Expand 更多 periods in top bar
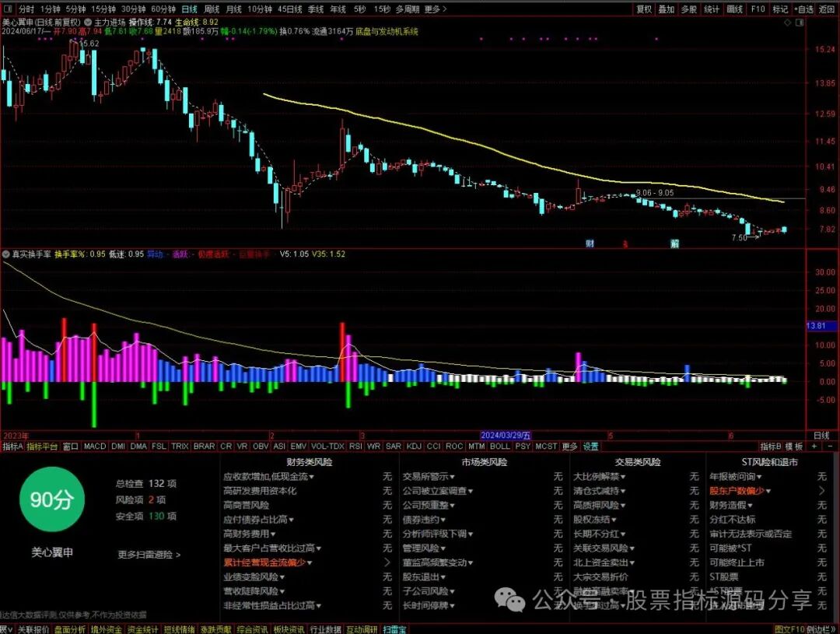840x634 pixels. point(435,9)
